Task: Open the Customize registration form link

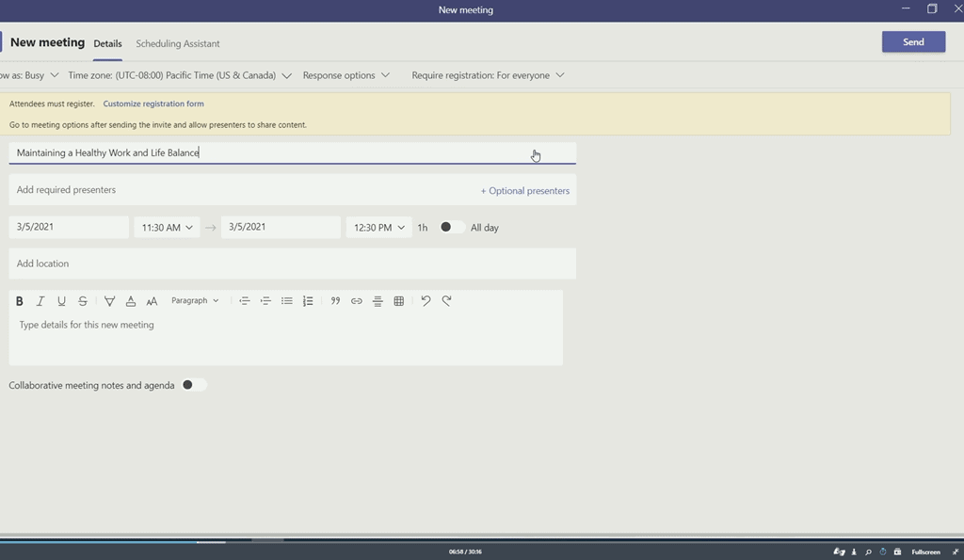Action: tap(153, 104)
